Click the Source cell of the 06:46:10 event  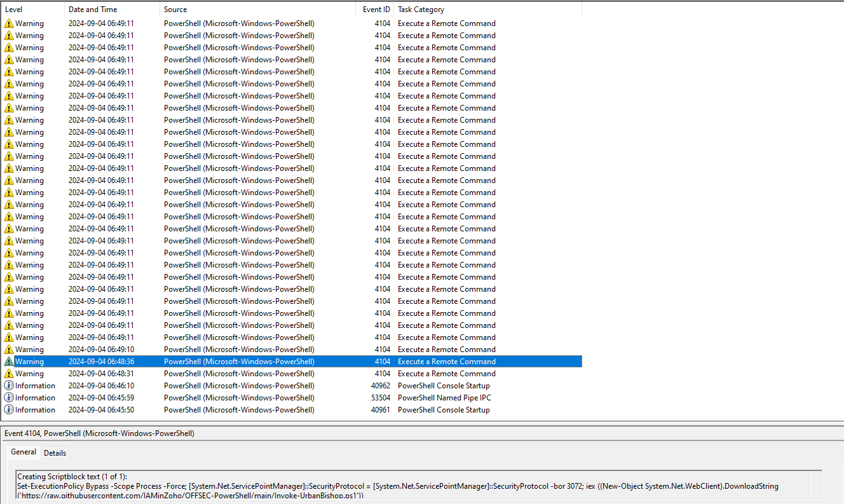click(x=239, y=386)
